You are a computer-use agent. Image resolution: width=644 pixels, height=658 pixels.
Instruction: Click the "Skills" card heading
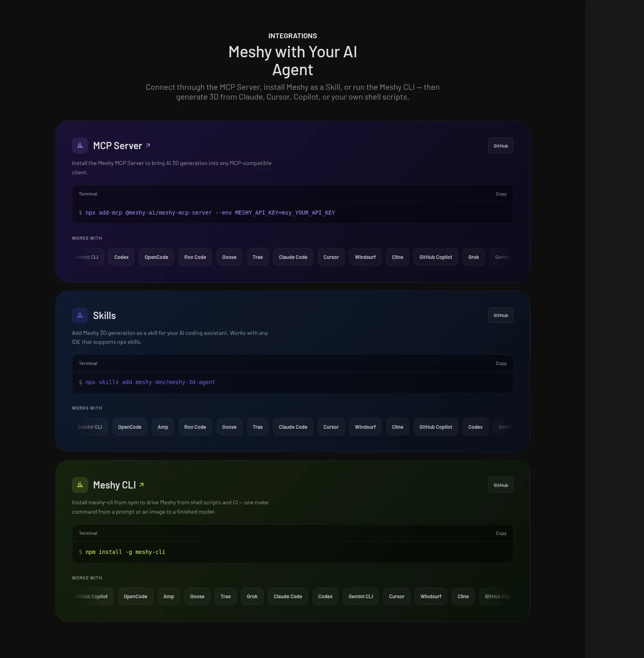pos(104,316)
